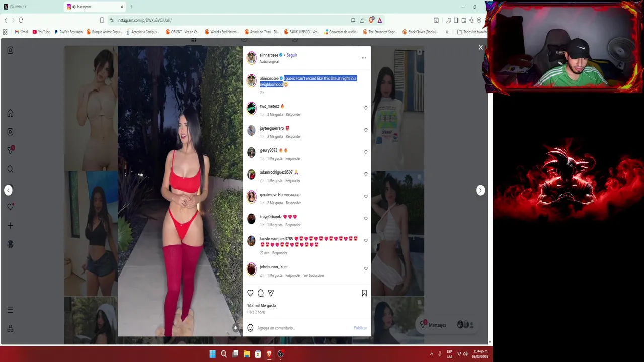The image size is (644, 362).
Task: Open the Attack on Titan bookmark
Action: 262,32
